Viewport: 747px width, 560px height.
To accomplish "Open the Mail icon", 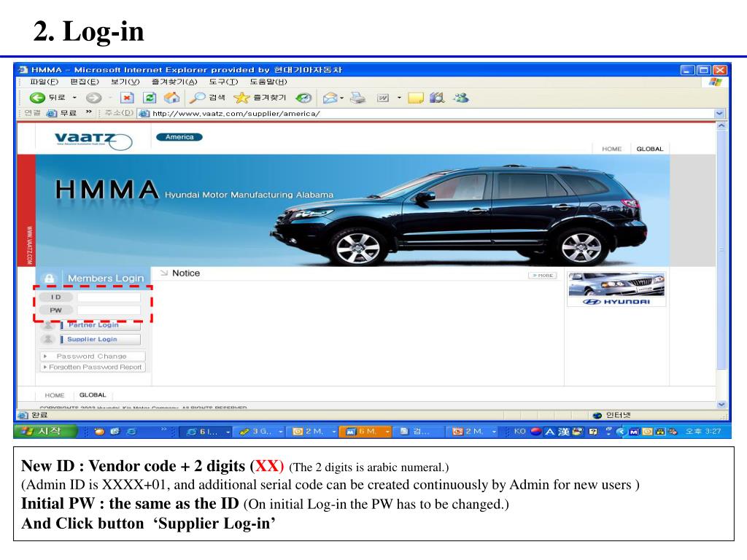I will point(330,98).
